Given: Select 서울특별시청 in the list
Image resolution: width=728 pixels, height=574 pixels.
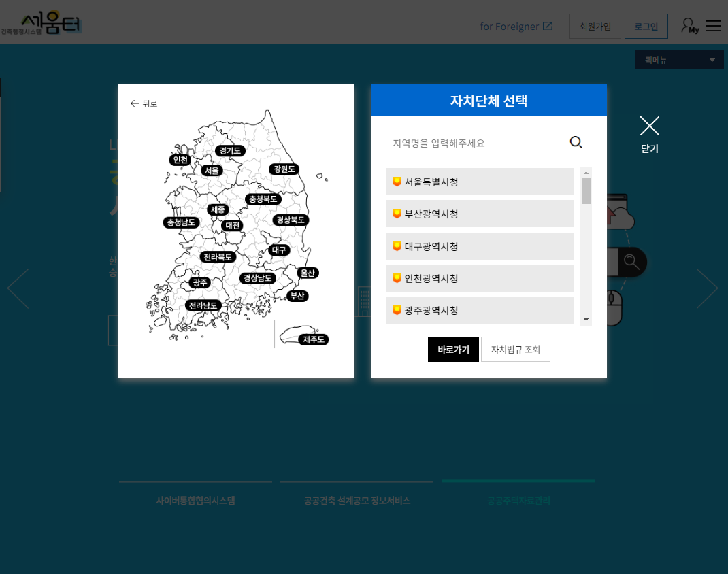Looking at the screenshot, I should [480, 182].
